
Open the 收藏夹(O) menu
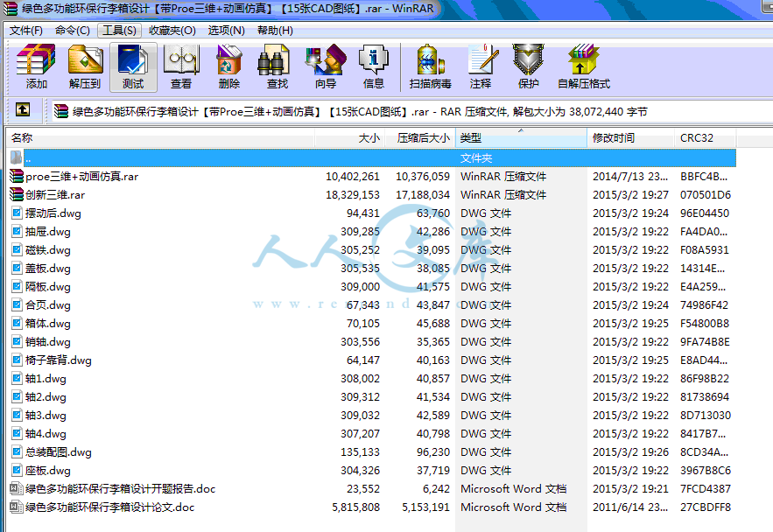(x=172, y=31)
